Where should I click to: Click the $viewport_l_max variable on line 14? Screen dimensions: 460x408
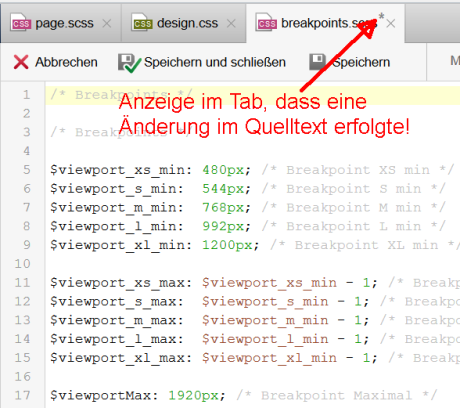pyautogui.click(x=117, y=339)
